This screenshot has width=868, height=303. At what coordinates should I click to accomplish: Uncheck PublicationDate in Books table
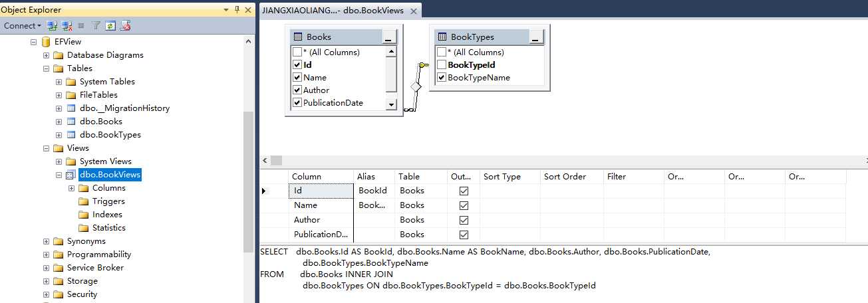click(x=297, y=102)
